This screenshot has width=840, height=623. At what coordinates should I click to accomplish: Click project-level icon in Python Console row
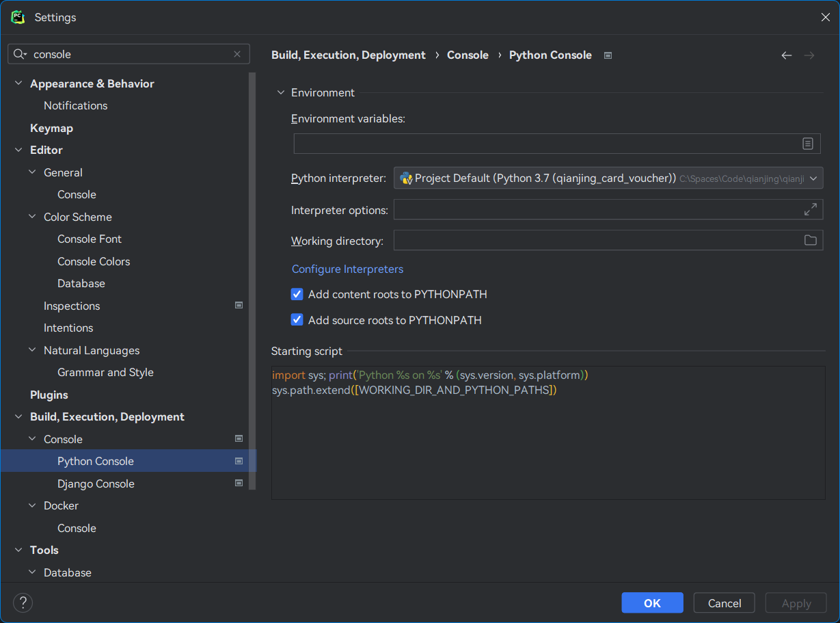point(239,461)
